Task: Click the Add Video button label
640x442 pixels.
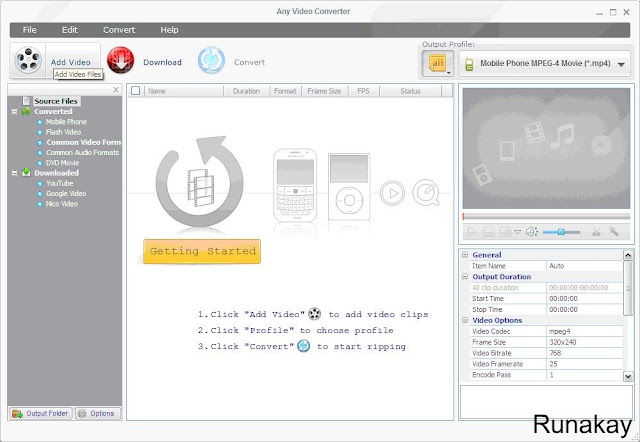Action: (x=71, y=62)
